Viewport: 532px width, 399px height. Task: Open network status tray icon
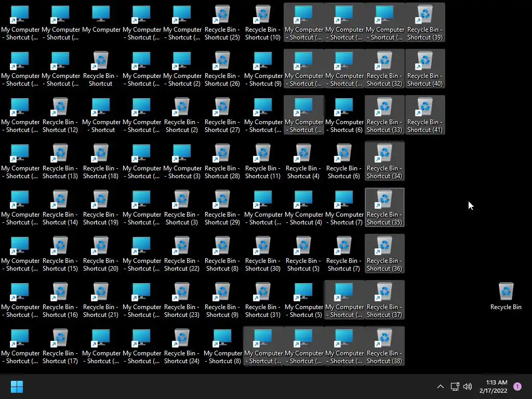tap(455, 387)
